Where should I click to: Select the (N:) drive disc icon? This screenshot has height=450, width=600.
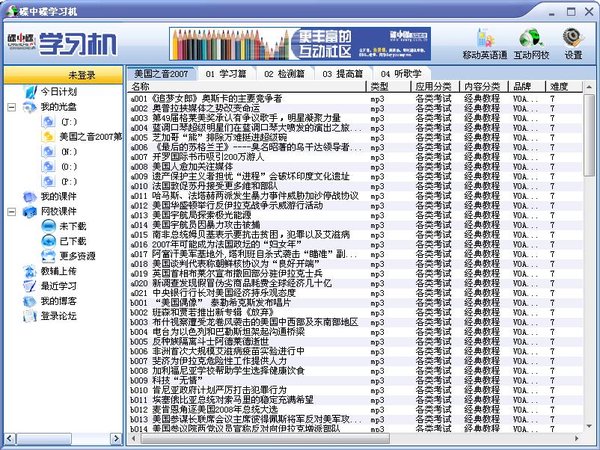pos(48,152)
